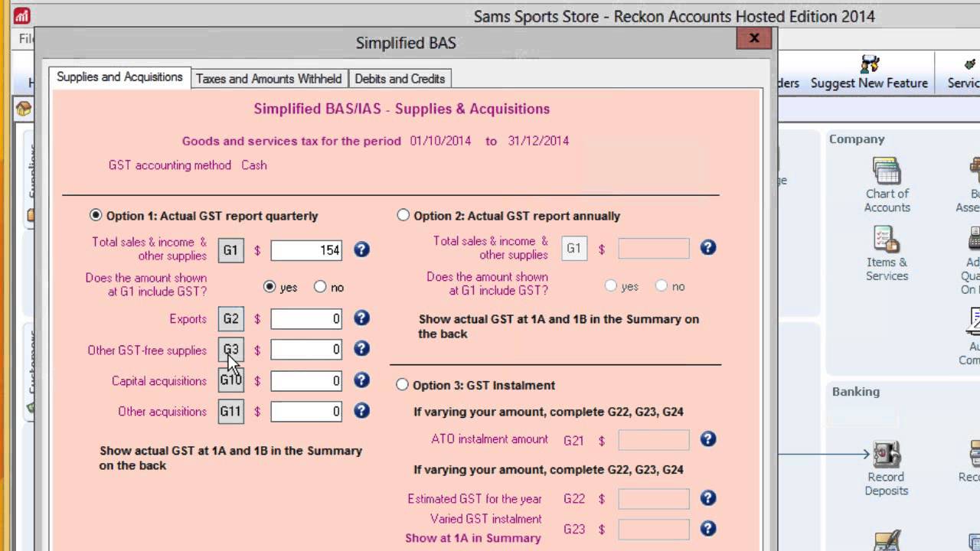Image resolution: width=980 pixels, height=551 pixels.
Task: Choose yes for G1 includes GST in Option 2
Action: (610, 286)
